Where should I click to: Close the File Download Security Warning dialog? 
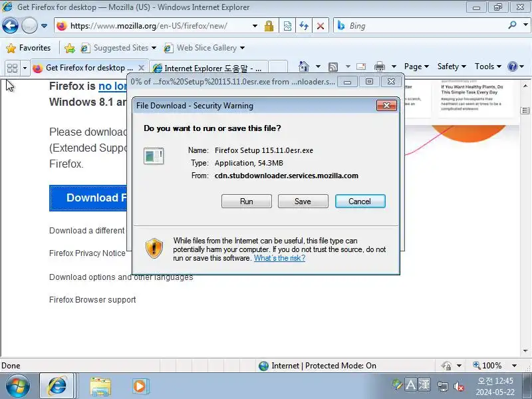tap(386, 106)
